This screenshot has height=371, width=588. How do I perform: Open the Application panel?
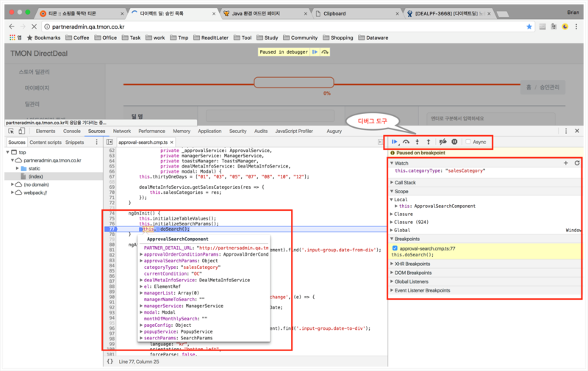pyautogui.click(x=209, y=132)
